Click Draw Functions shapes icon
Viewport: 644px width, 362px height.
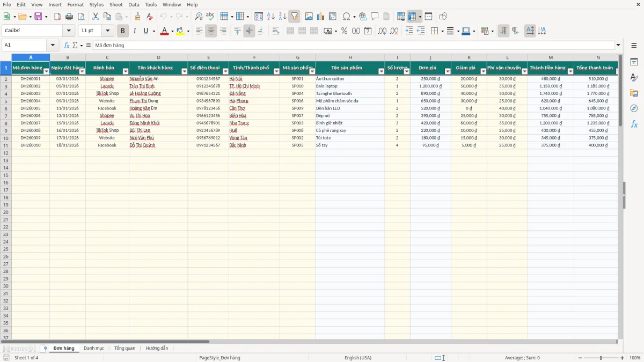443,17
